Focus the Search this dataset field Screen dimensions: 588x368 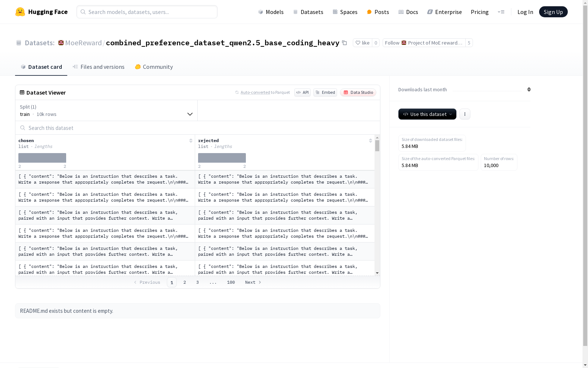198,128
